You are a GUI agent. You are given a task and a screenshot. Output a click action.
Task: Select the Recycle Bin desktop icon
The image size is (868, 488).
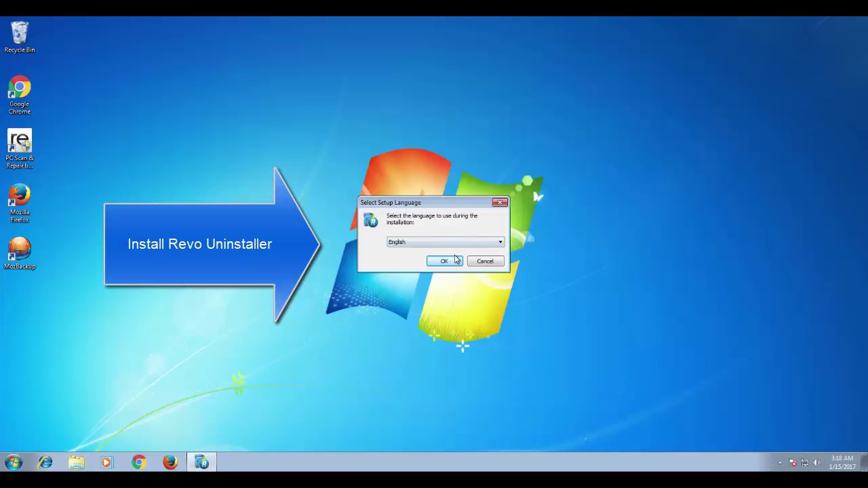(20, 37)
